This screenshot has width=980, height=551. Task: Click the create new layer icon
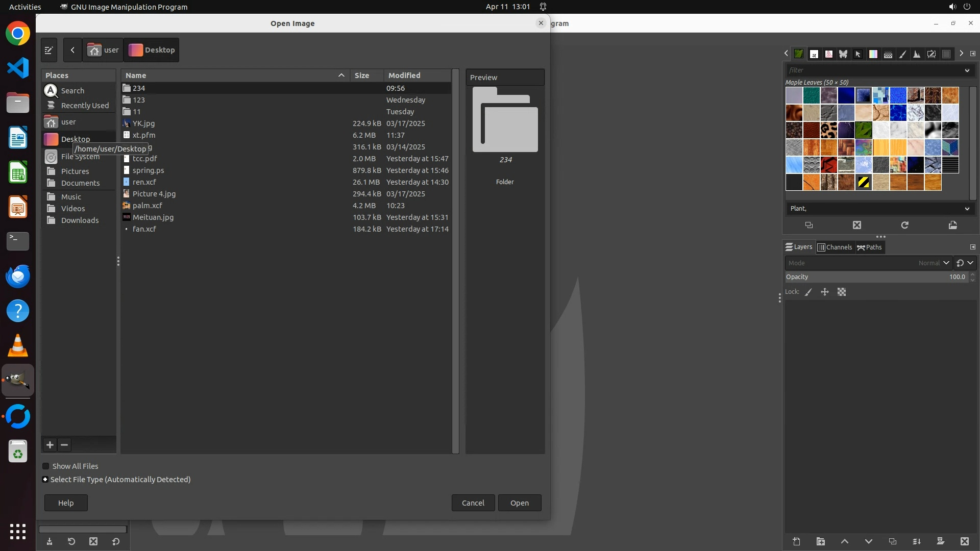coord(796,541)
